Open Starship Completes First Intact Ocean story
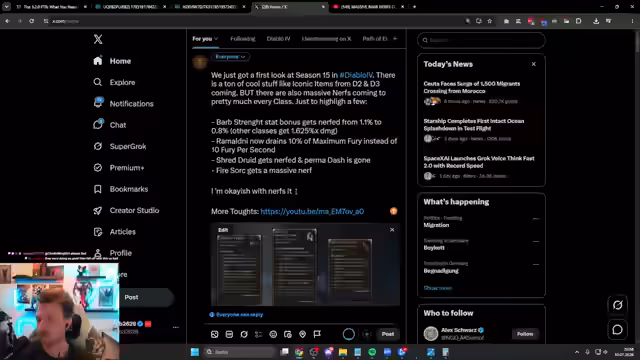Image resolution: width=640 pixels, height=360 pixels. pos(473,124)
